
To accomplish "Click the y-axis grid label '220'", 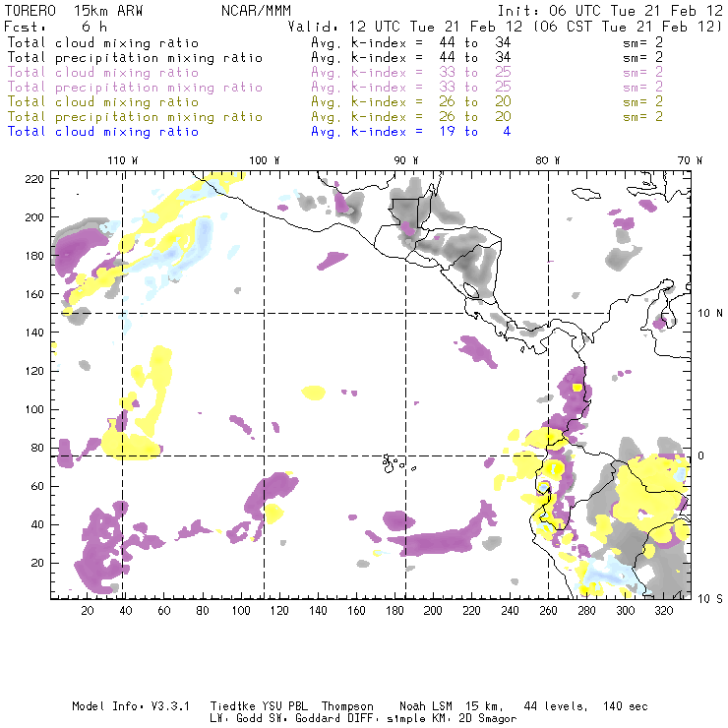I will pos(34,179).
